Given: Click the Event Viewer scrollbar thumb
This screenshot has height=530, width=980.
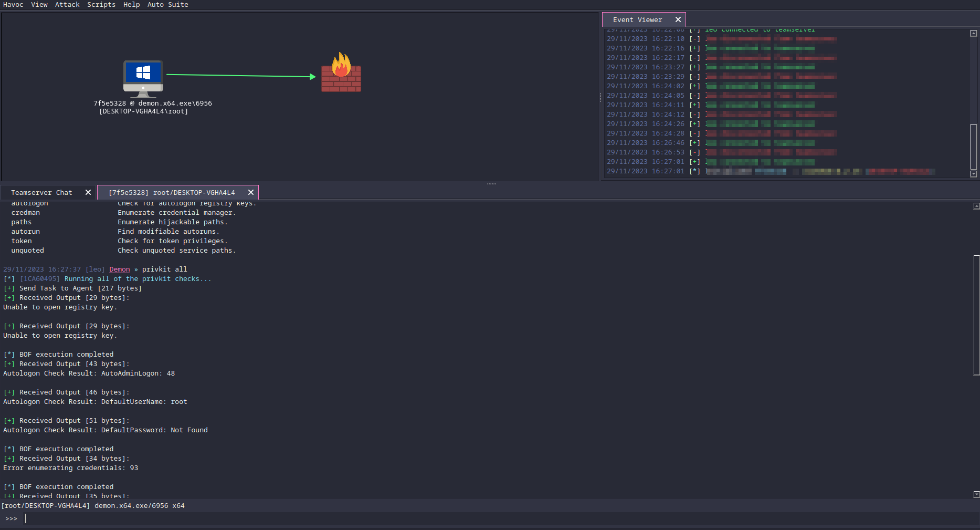Looking at the screenshot, I should pos(974,147).
